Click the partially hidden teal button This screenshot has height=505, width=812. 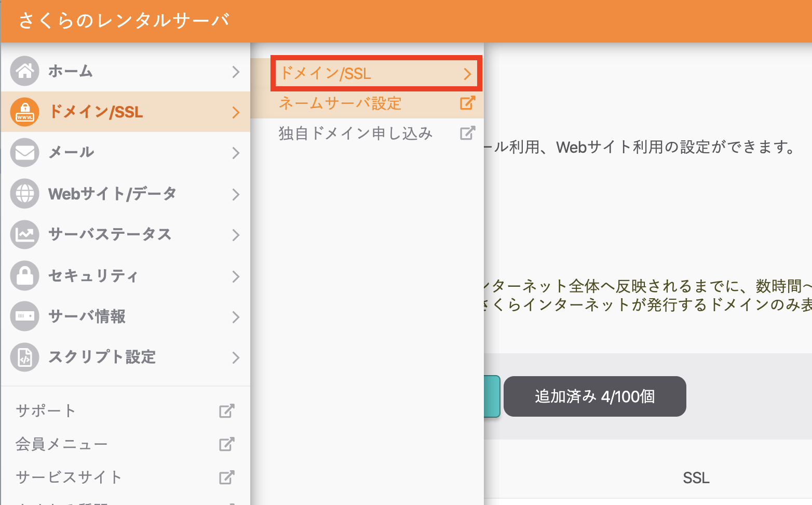click(x=492, y=396)
